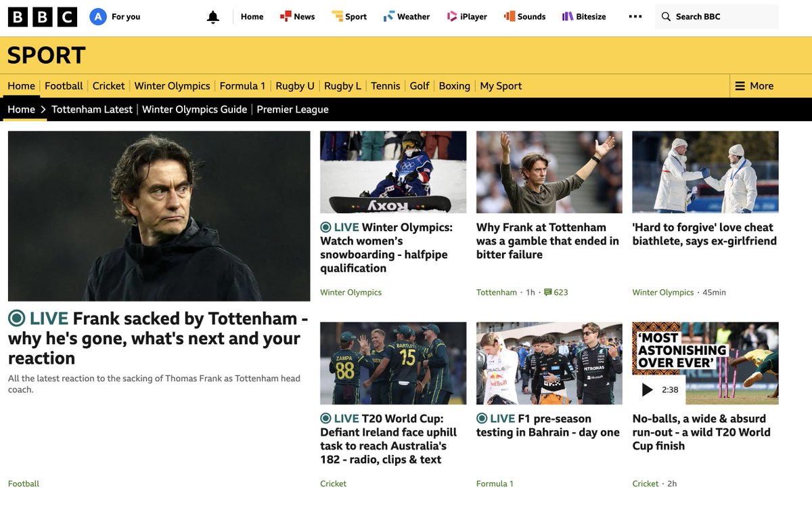This screenshot has width=812, height=510.
Task: Open Rugby L section
Action: (x=342, y=86)
